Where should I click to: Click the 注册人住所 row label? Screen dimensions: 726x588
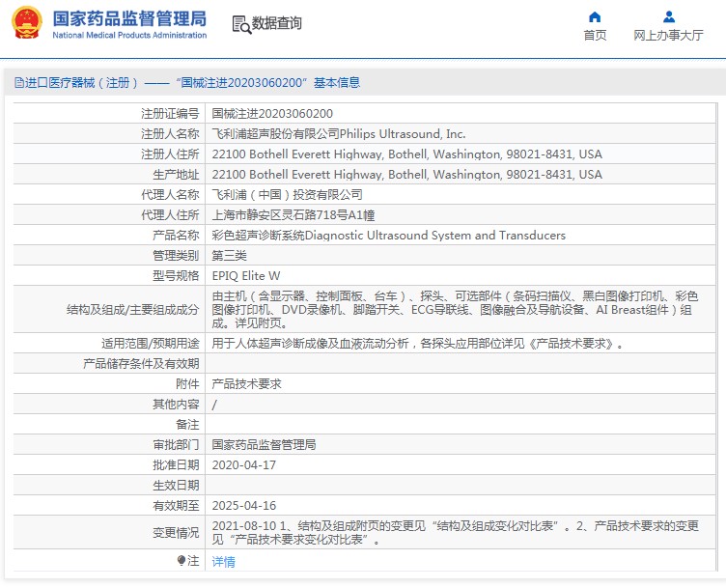pos(170,154)
